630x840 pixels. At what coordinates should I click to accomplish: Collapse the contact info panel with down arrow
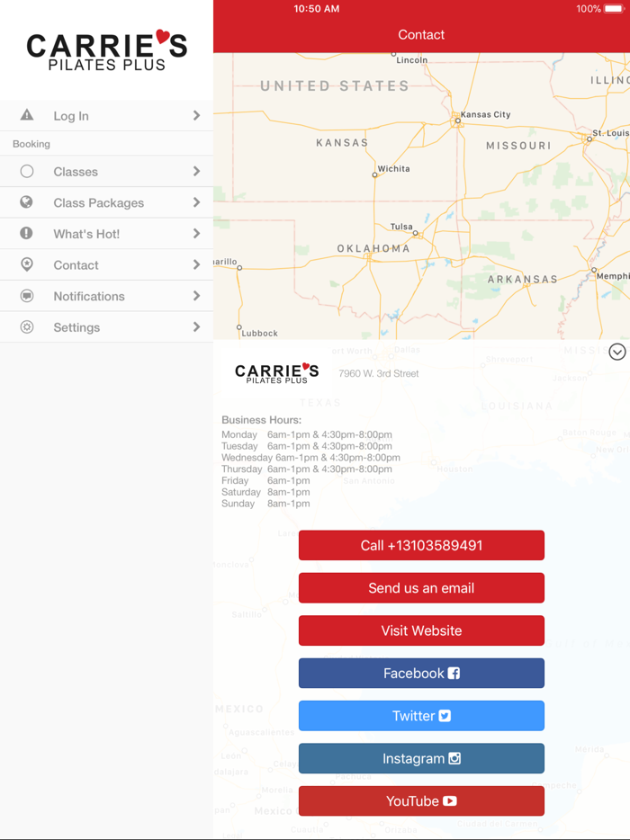pos(617,352)
